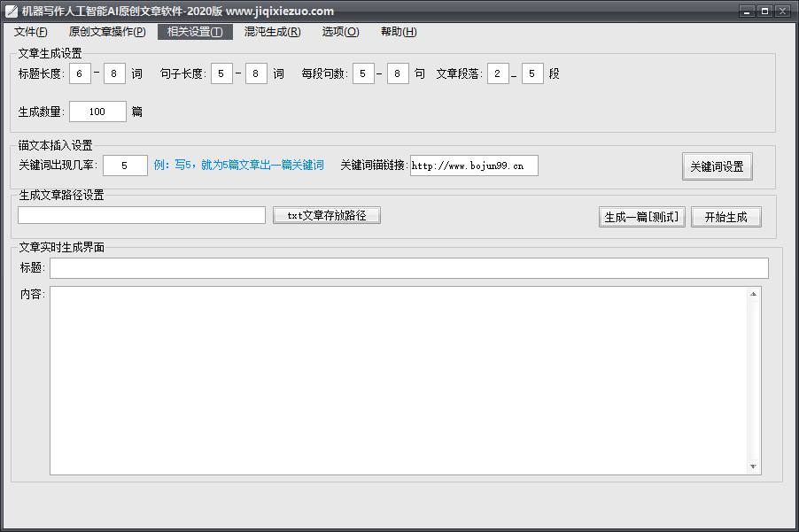Click the 标题长度 minimum value field
The height and width of the screenshot is (532, 799).
point(80,73)
